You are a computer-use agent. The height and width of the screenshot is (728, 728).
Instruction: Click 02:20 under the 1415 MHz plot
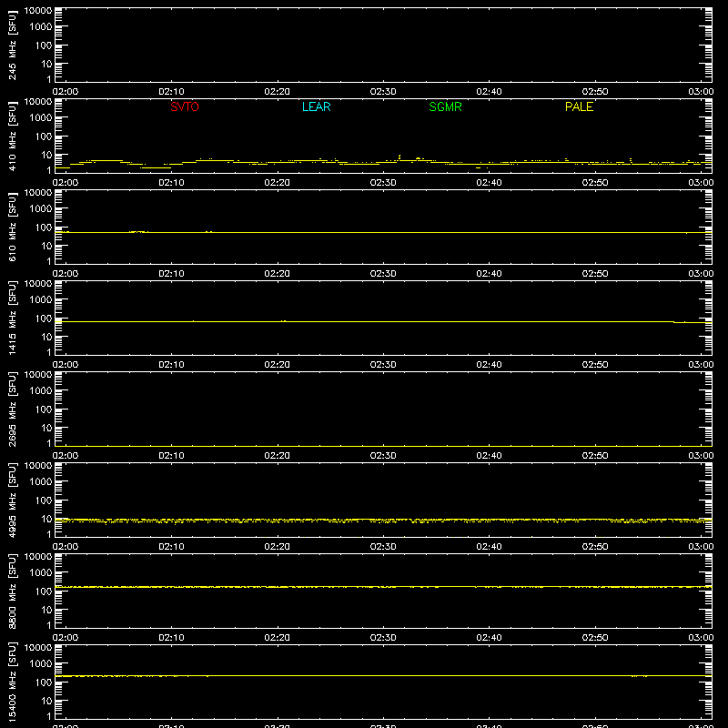(278, 365)
